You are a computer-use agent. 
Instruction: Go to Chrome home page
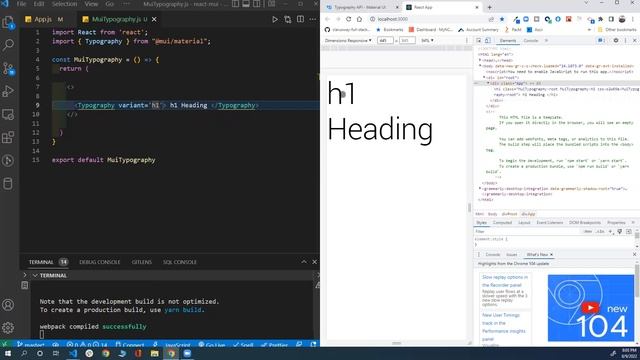coord(359,19)
